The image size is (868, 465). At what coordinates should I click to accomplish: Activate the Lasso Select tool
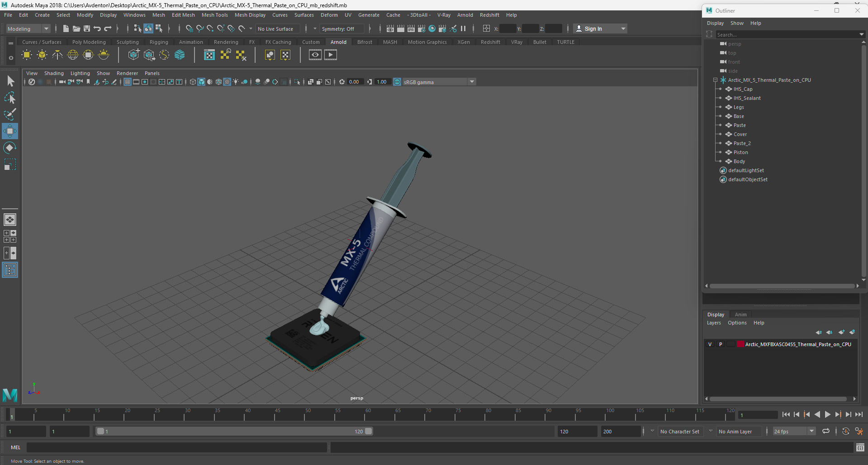[10, 98]
